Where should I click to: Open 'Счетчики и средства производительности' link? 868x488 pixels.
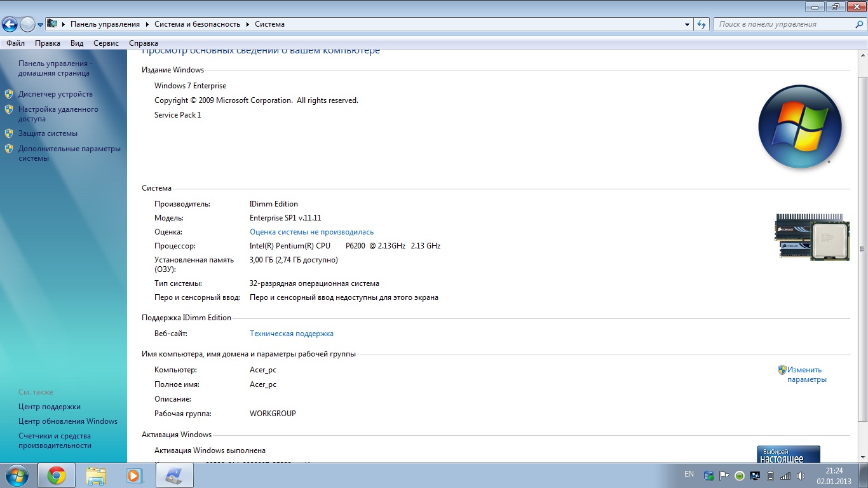pyautogui.click(x=55, y=440)
